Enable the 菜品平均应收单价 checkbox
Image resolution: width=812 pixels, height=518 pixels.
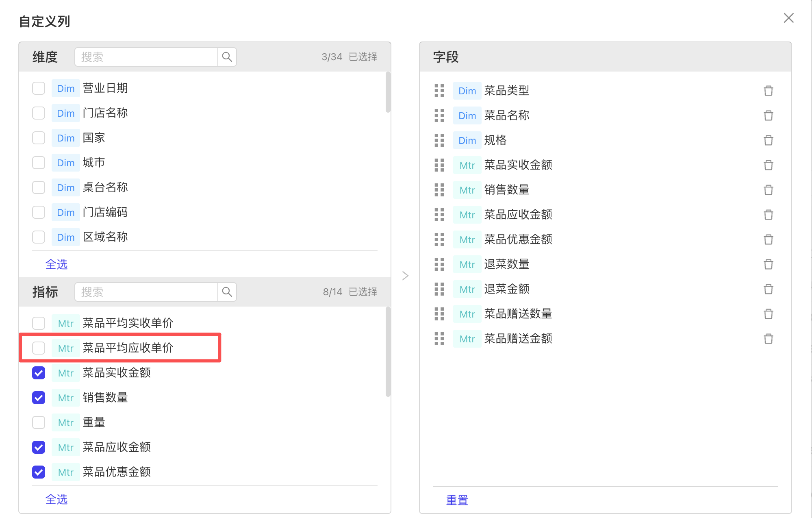click(39, 348)
